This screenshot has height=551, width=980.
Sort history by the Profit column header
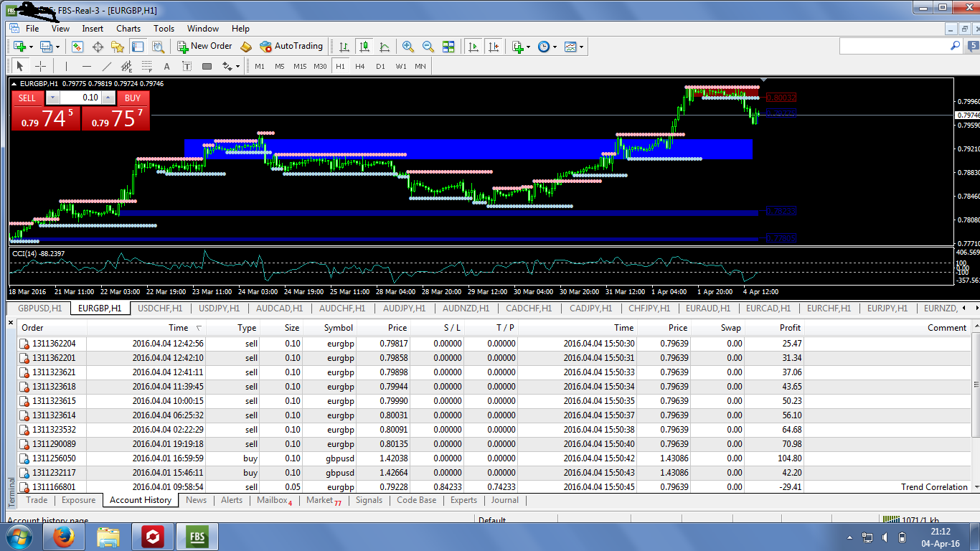pos(774,328)
